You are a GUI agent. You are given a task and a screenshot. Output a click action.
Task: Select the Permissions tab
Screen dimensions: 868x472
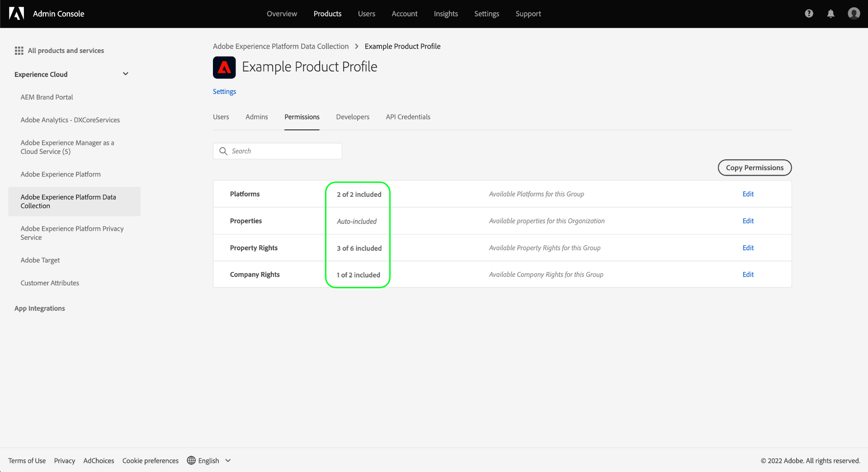[x=302, y=117]
